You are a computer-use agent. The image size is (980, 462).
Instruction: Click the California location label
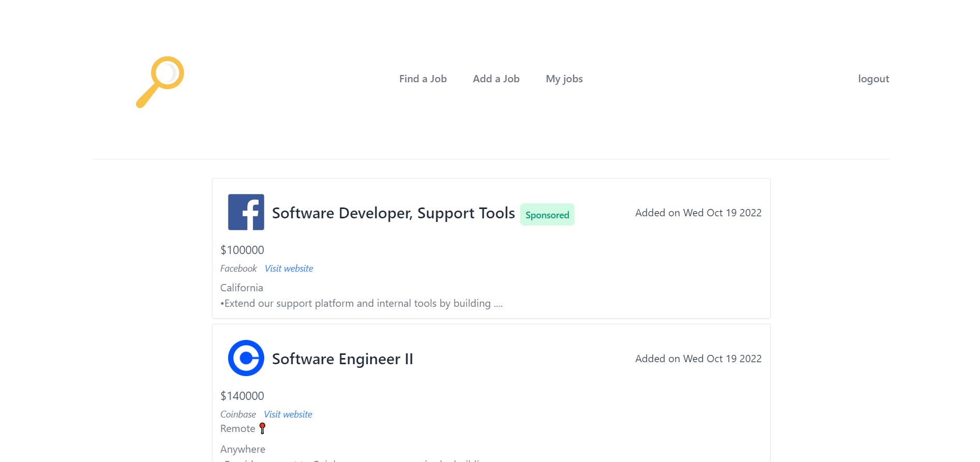coord(242,288)
